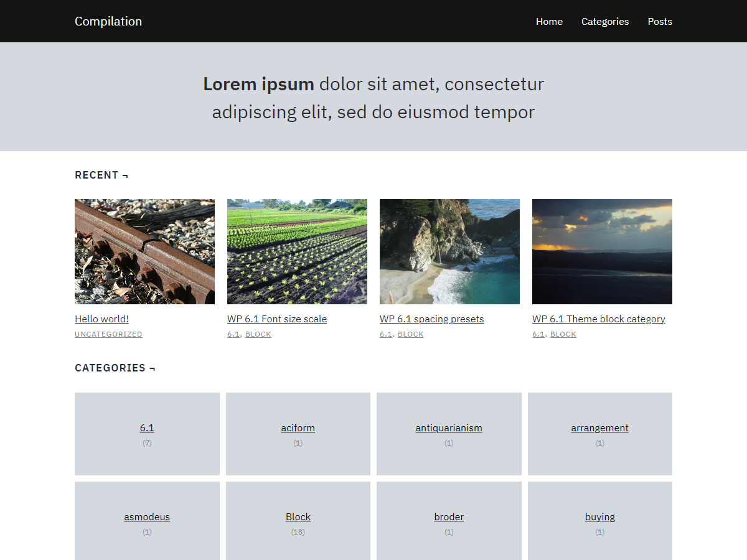Screen dimensions: 747x560
Task: Open the sunset coastline thumbnail
Action: click(602, 251)
